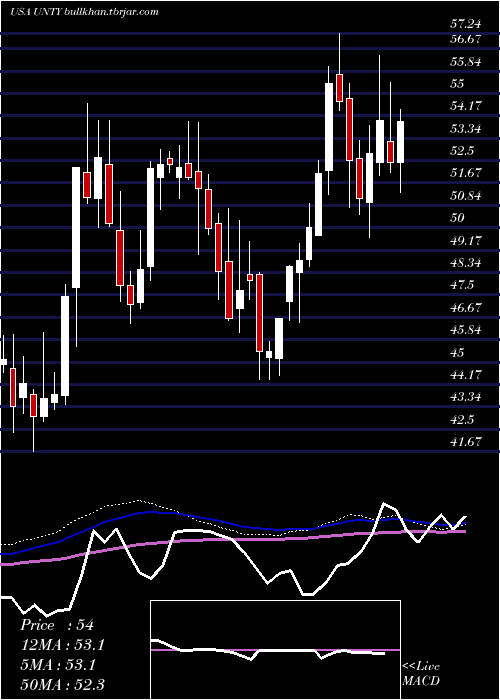
Task: Click the 44.17 price axis label
Action: [466, 374]
